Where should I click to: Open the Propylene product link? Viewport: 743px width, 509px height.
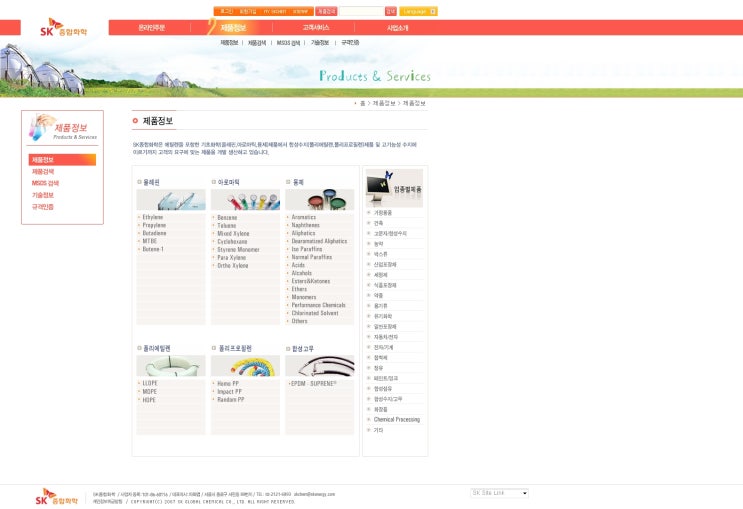(x=154, y=225)
